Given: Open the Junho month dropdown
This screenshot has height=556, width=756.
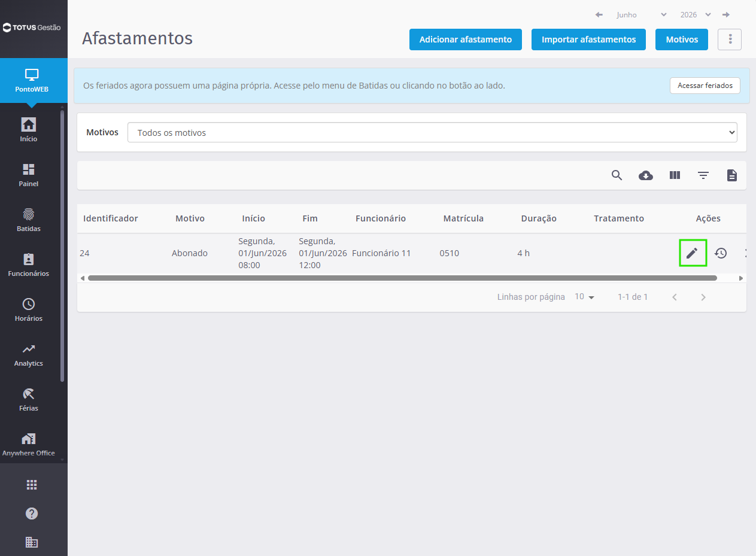Looking at the screenshot, I should coord(641,15).
